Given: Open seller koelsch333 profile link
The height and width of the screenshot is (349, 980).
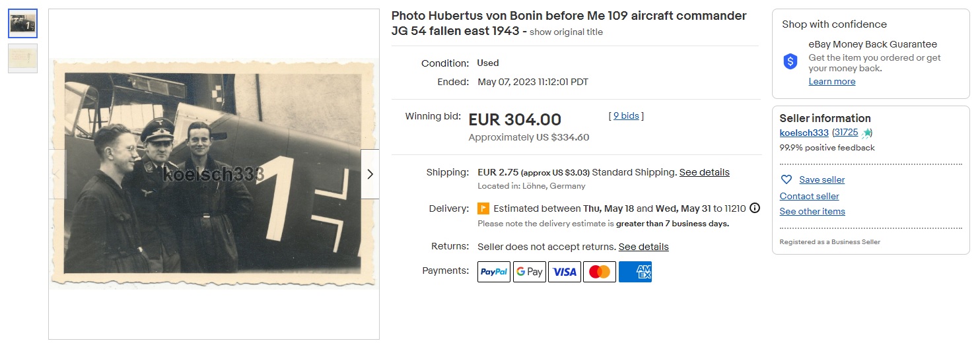Looking at the screenshot, I should [804, 133].
